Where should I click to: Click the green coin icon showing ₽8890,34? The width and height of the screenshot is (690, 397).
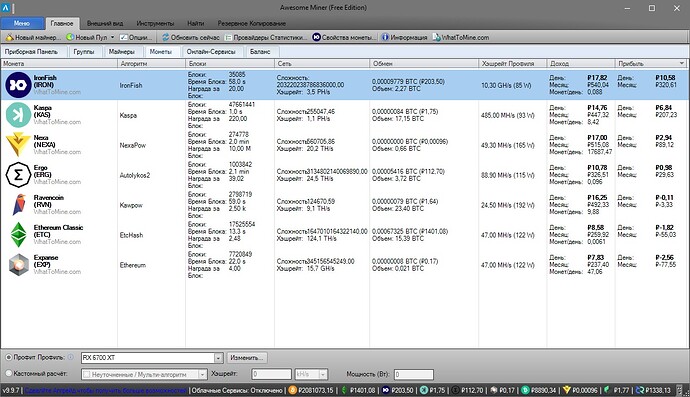click(525, 390)
